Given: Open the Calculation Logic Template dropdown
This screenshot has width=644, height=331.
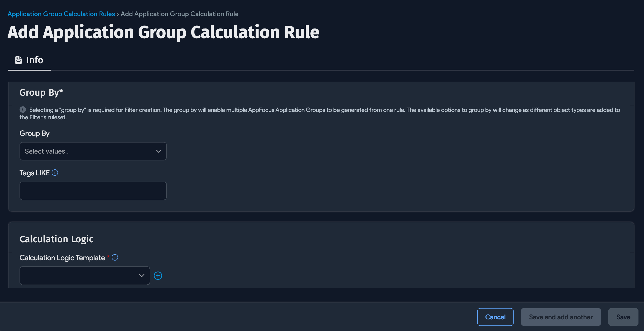Looking at the screenshot, I should click(80, 276).
